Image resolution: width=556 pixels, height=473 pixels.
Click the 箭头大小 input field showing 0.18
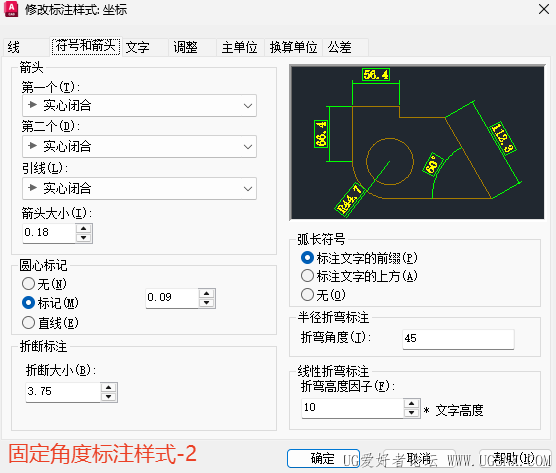(49, 233)
